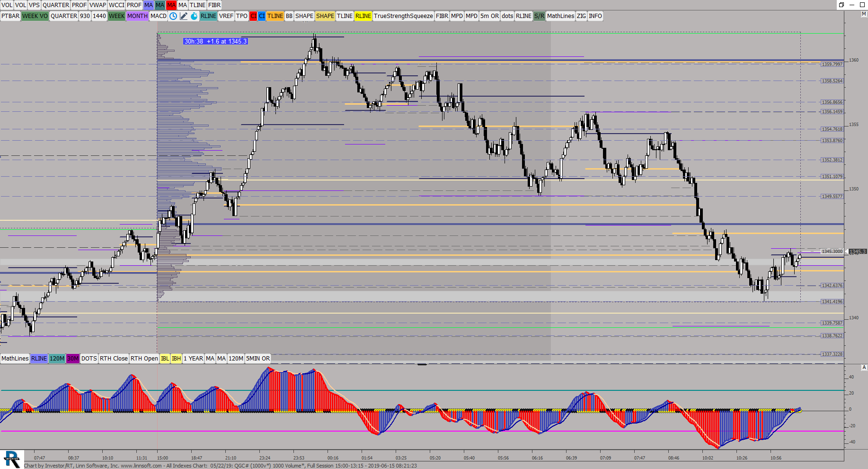This screenshot has width=868, height=469.
Task: Click the VREF button
Action: [226, 16]
